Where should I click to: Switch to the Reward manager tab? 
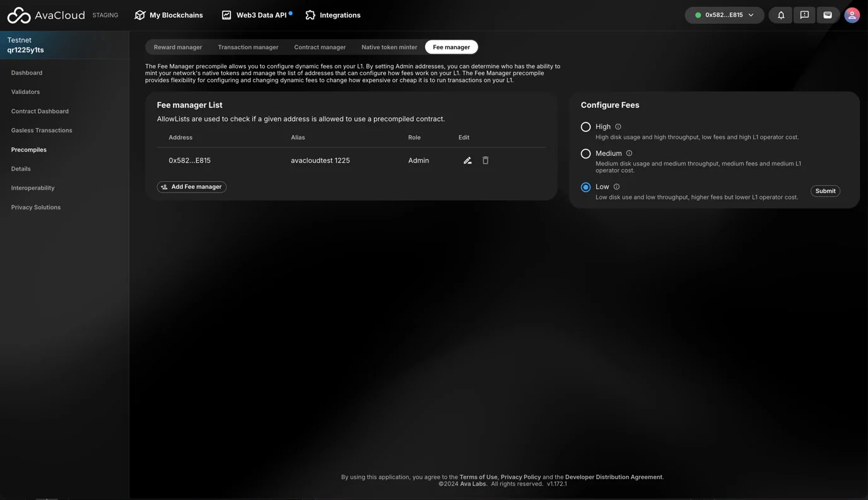click(178, 47)
